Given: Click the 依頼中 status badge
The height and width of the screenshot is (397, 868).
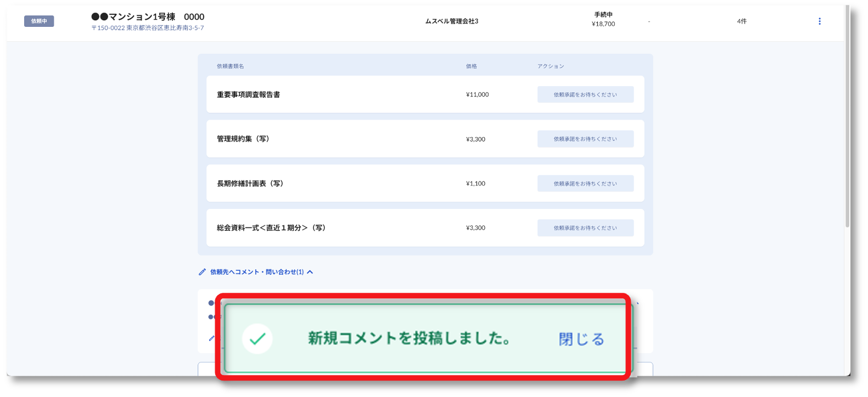Looking at the screenshot, I should (x=39, y=21).
